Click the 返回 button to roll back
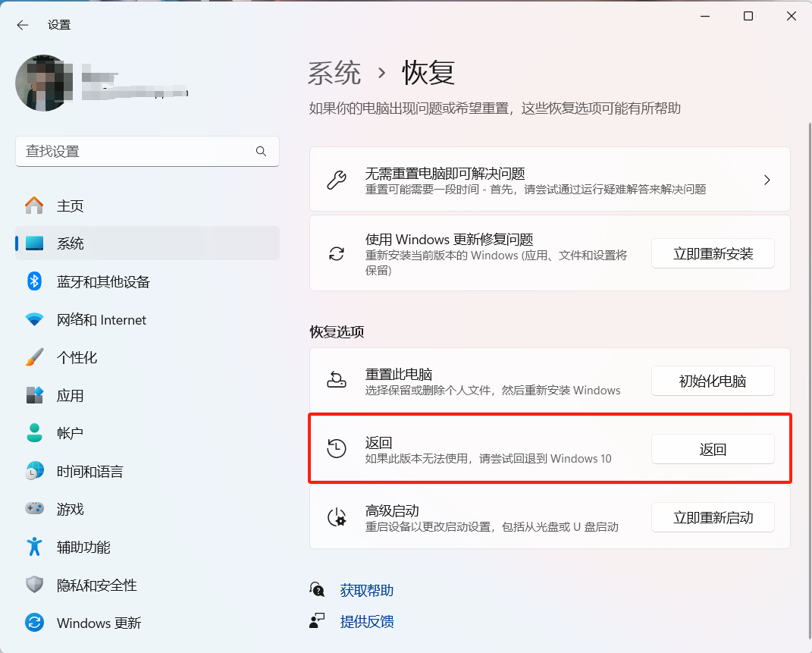 713,450
